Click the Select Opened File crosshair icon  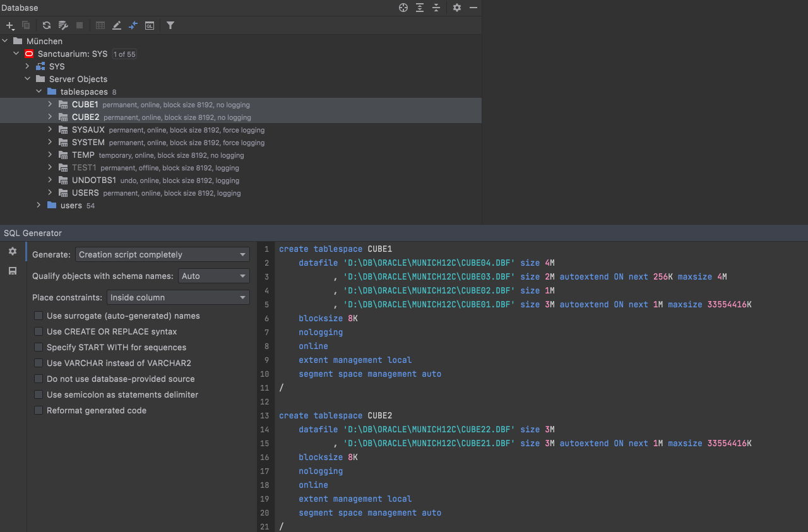403,8
